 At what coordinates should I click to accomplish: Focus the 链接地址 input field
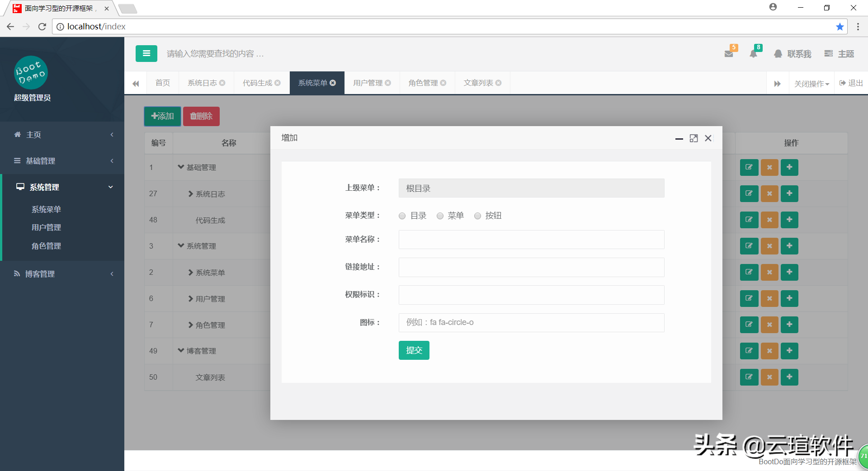tap(531, 267)
